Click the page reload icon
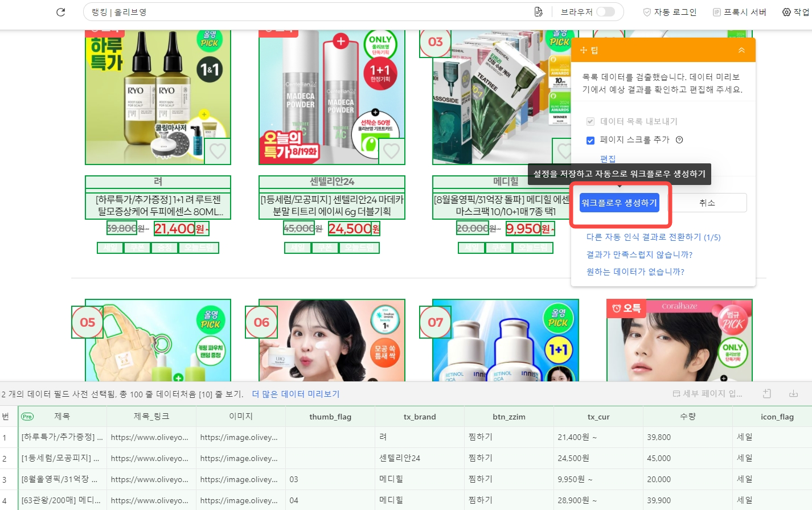 tap(61, 12)
